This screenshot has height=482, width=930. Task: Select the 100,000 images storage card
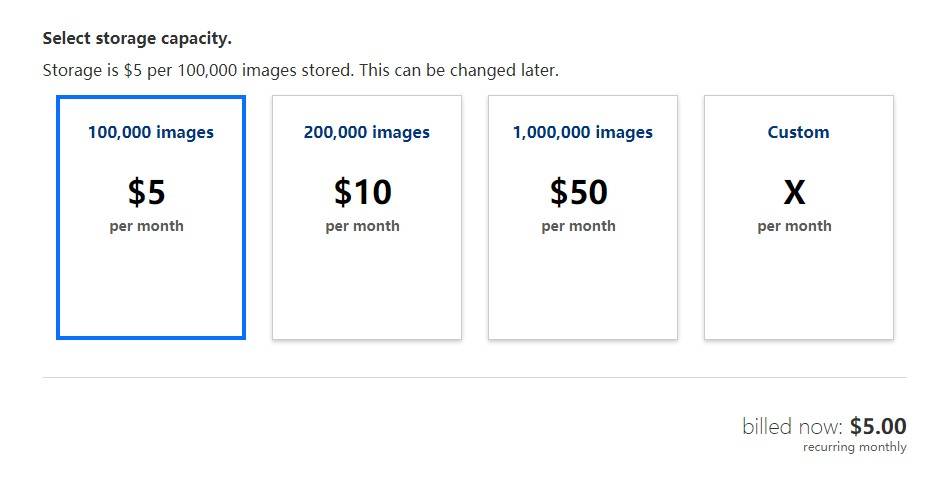point(151,218)
